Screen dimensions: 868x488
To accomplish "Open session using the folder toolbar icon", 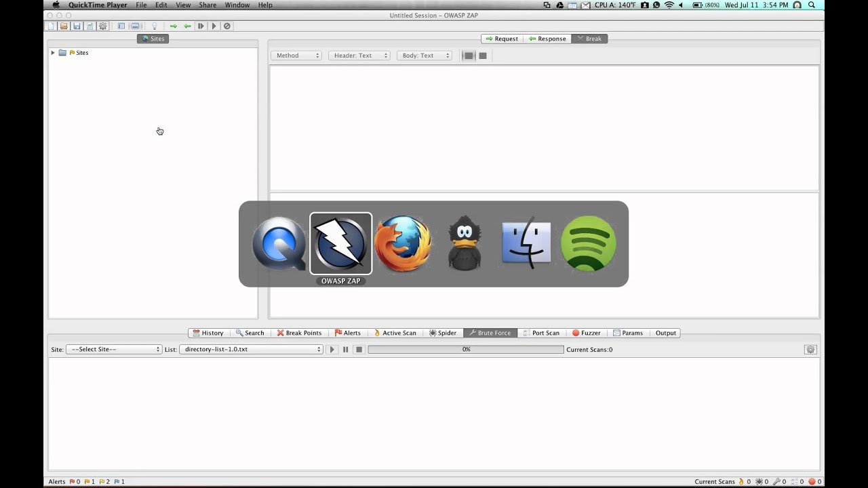I will [x=64, y=26].
